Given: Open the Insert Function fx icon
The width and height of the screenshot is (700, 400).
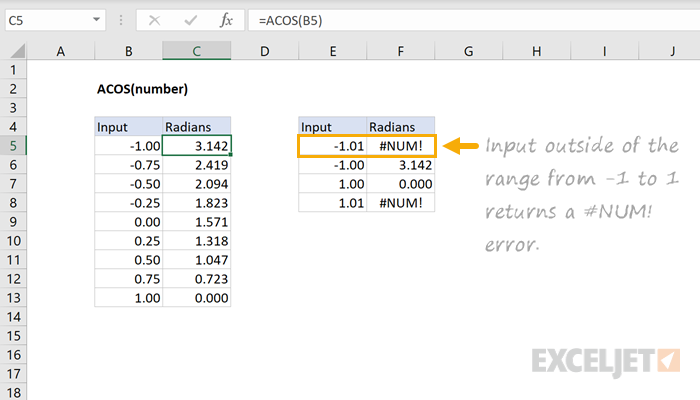Looking at the screenshot, I should click(226, 21).
